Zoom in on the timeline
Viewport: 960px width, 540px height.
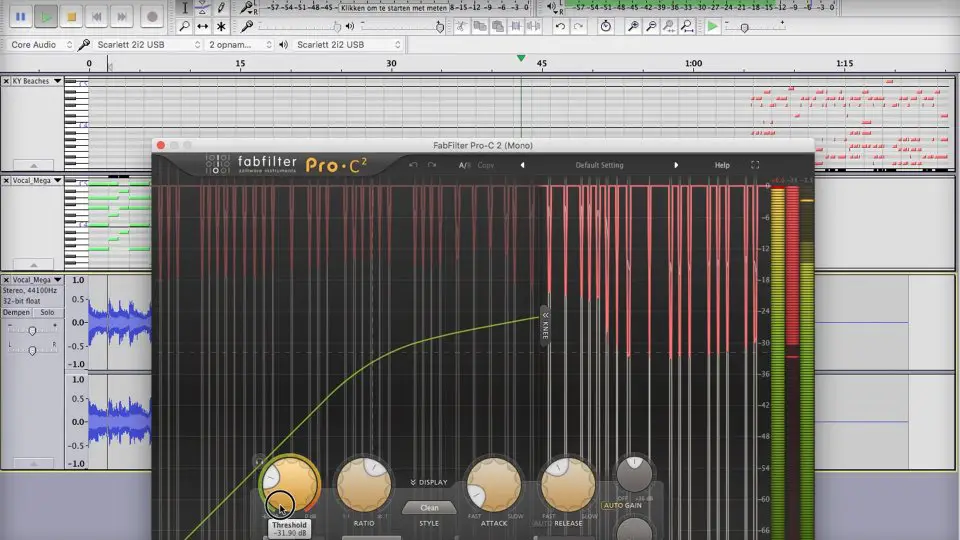click(x=633, y=26)
